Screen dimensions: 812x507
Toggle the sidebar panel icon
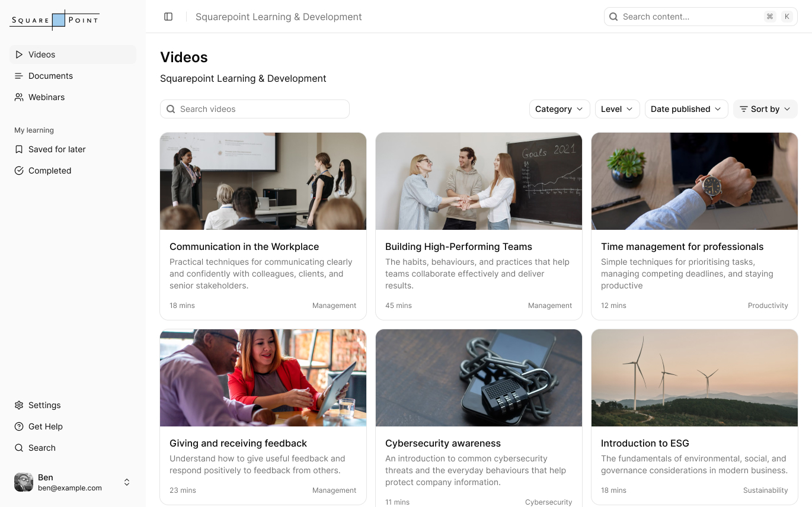coord(168,17)
